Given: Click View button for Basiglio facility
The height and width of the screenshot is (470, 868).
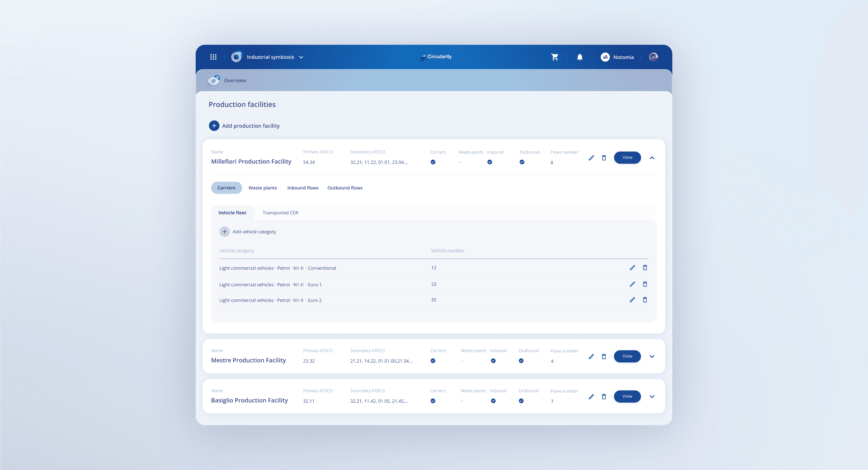Looking at the screenshot, I should pyautogui.click(x=627, y=396).
